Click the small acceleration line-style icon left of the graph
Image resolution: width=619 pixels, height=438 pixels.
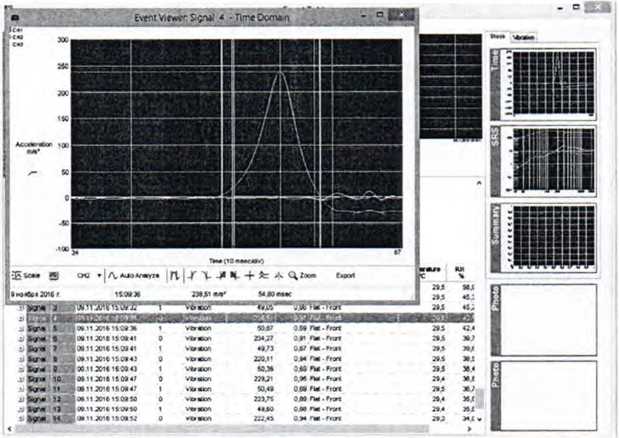tap(34, 172)
